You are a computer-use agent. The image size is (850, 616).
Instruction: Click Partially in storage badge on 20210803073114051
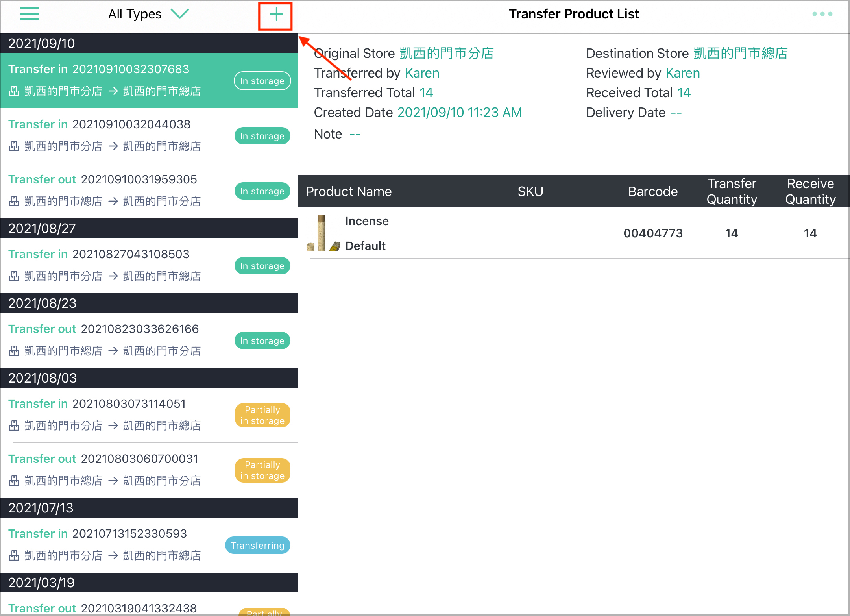[262, 415]
